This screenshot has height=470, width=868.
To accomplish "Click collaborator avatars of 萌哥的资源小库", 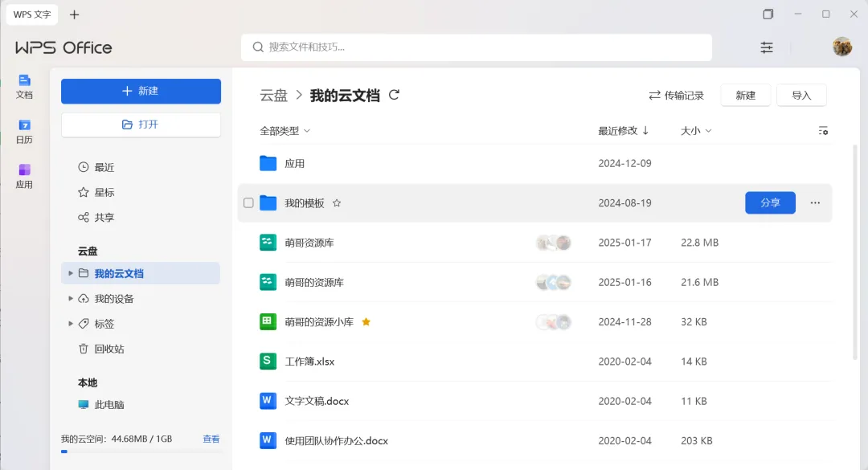I will click(554, 321).
